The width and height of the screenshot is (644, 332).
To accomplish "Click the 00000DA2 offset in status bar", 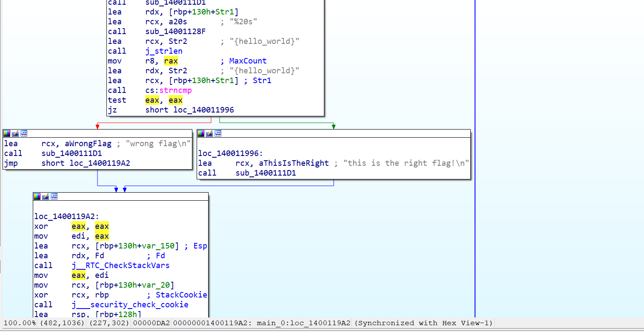I will [152, 323].
